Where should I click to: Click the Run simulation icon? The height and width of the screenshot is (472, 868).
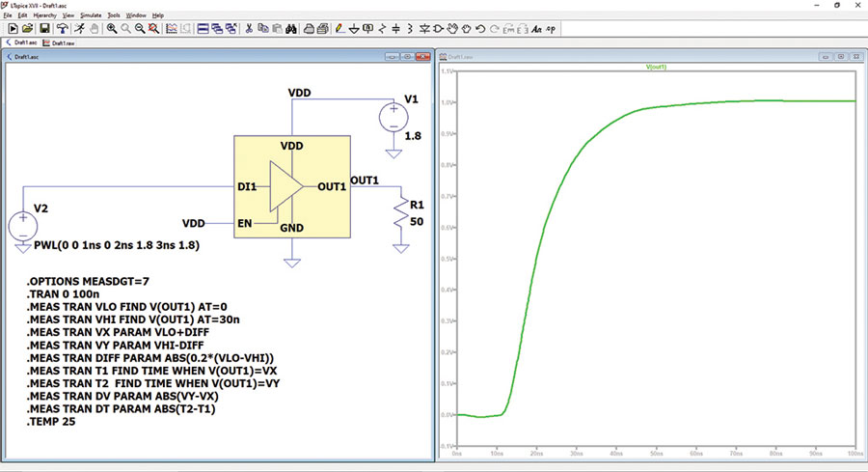(13, 29)
